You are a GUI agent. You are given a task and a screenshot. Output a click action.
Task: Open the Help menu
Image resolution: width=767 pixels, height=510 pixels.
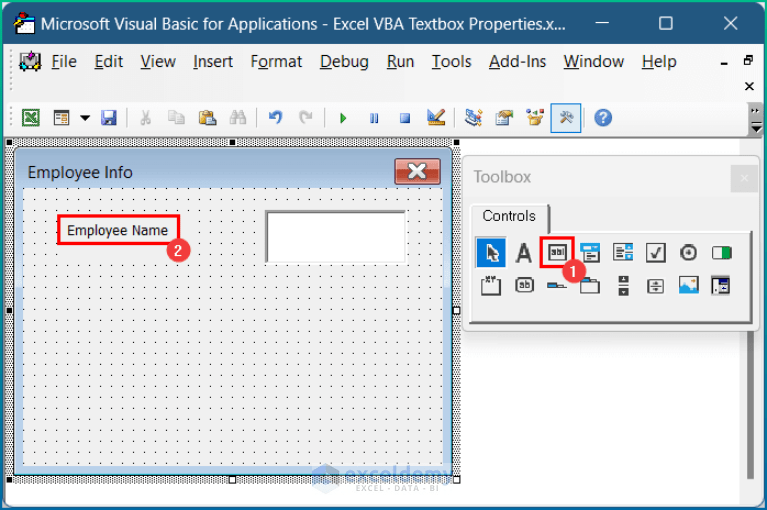pyautogui.click(x=659, y=62)
